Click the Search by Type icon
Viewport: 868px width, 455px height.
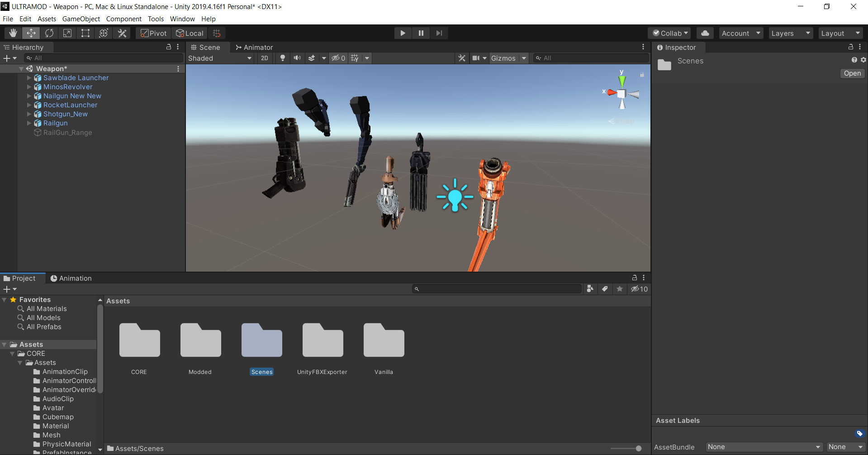[x=590, y=289]
